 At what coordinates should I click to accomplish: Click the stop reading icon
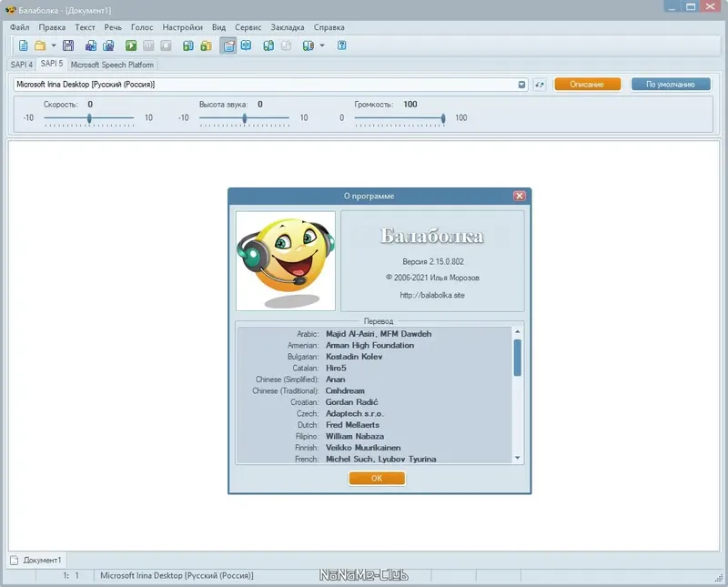pyautogui.click(x=166, y=46)
